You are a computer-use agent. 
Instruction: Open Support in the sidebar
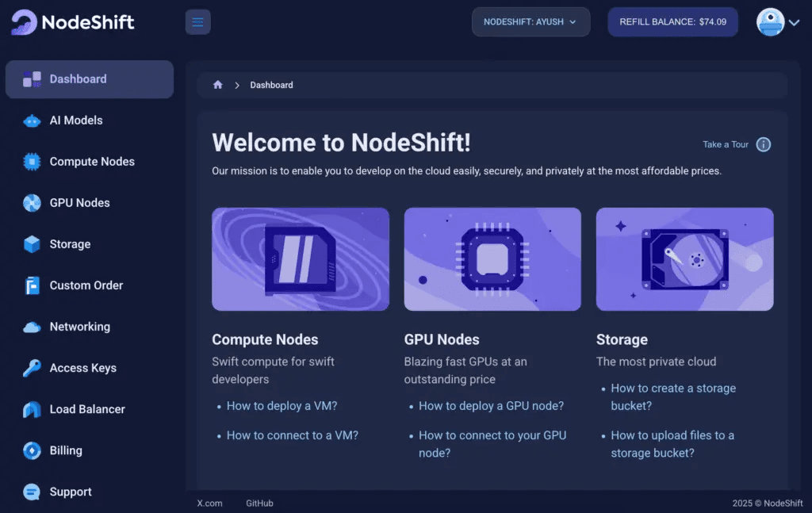coord(71,492)
